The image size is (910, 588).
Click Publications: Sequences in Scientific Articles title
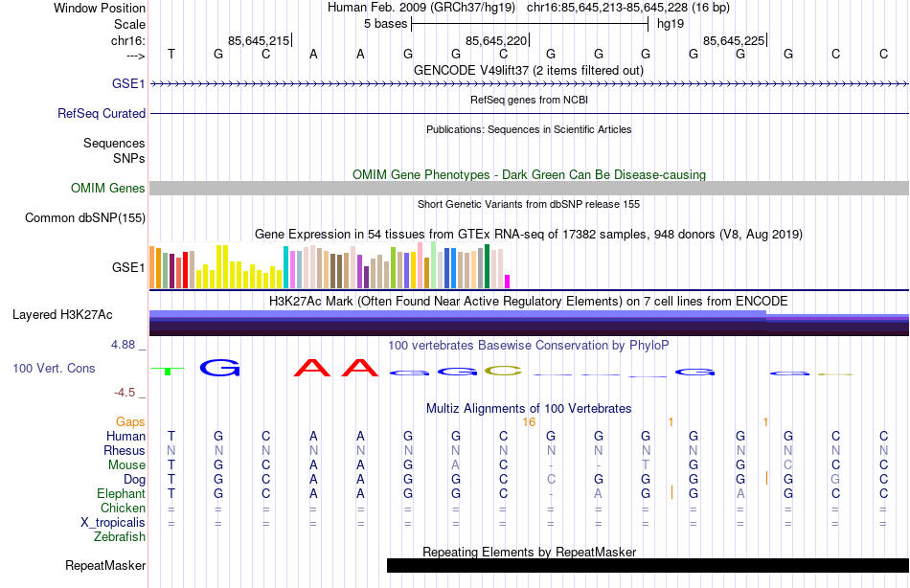tap(529, 129)
